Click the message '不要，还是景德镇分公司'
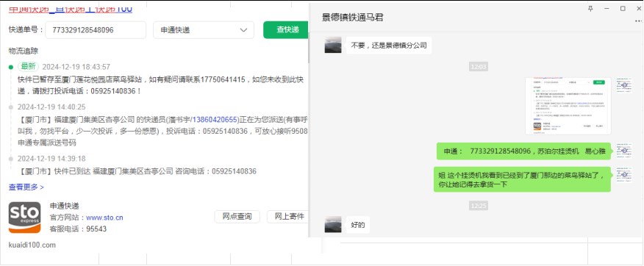 [389, 45]
